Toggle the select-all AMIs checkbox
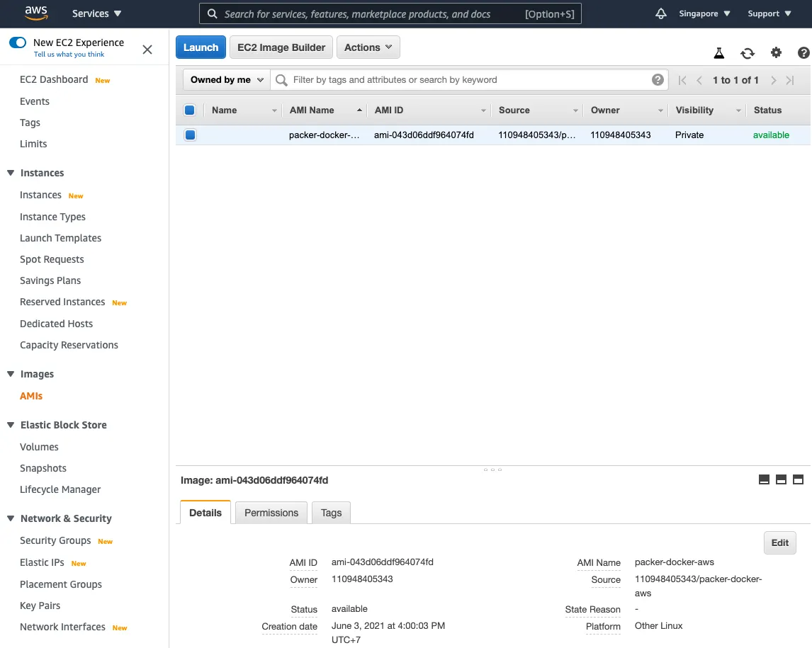The width and height of the screenshot is (812, 648). point(189,110)
